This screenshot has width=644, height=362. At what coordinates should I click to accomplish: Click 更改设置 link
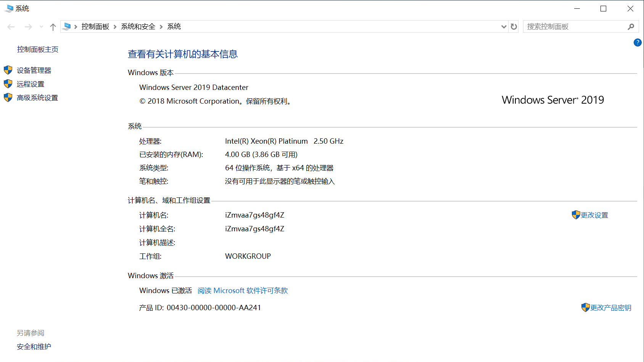(x=594, y=215)
